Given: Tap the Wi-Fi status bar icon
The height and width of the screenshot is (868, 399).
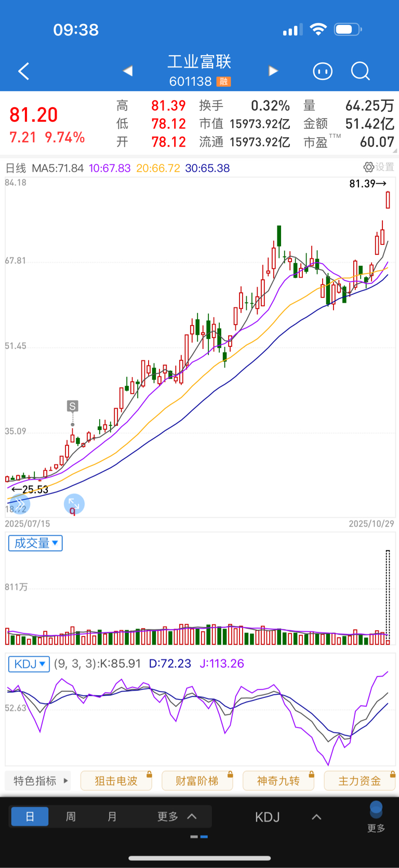Looking at the screenshot, I should point(318,29).
